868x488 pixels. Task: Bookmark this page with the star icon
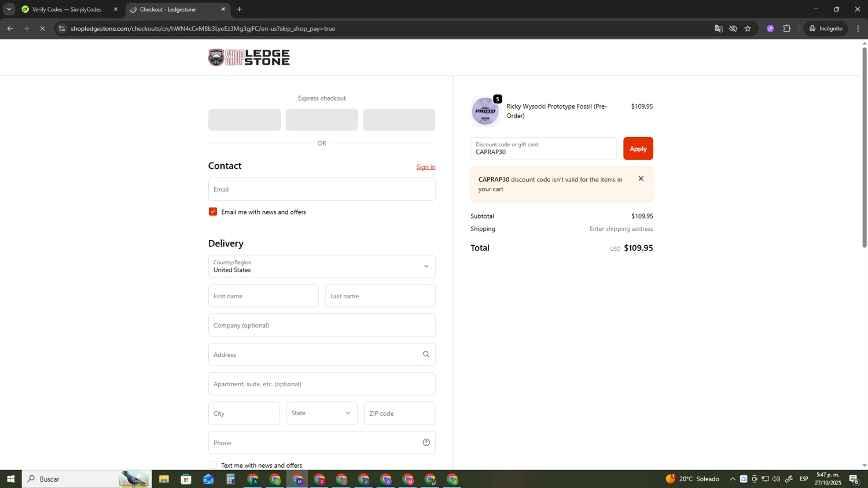pos(748,28)
